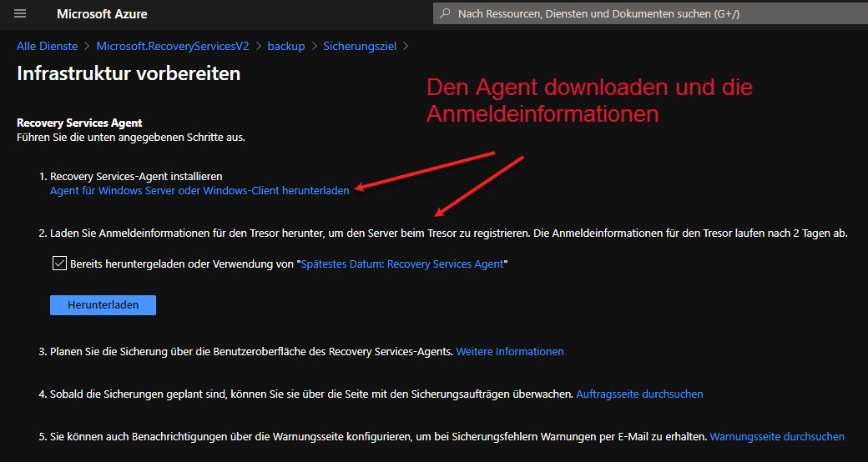Return to Sicherungsziel breadcrumb
868x462 pixels.
coord(360,47)
